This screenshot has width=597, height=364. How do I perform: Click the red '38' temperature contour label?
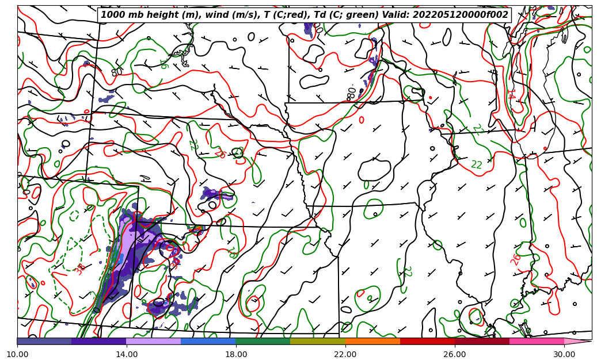click(x=80, y=270)
